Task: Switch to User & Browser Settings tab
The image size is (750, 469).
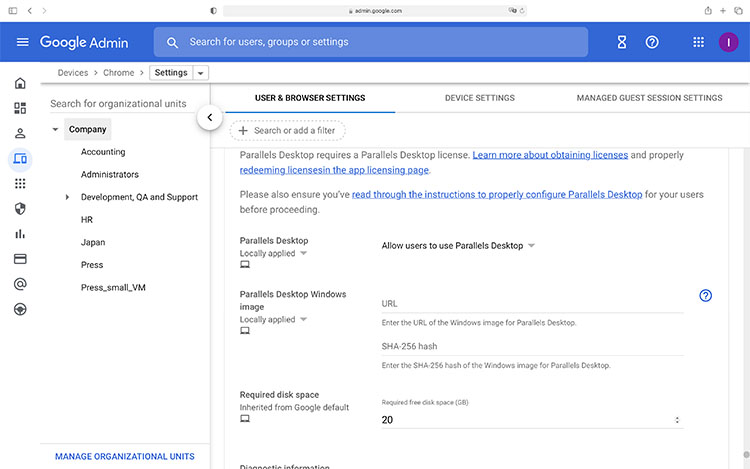Action: click(310, 98)
